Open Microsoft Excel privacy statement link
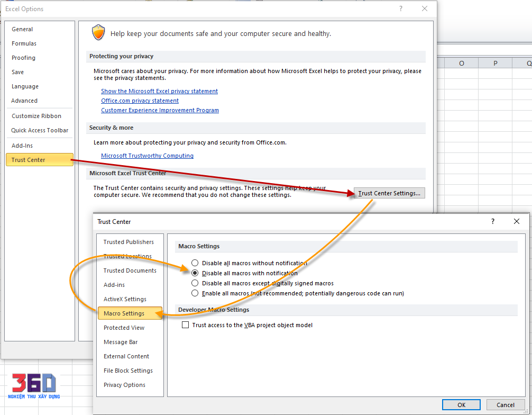This screenshot has height=415, width=532. pos(159,91)
